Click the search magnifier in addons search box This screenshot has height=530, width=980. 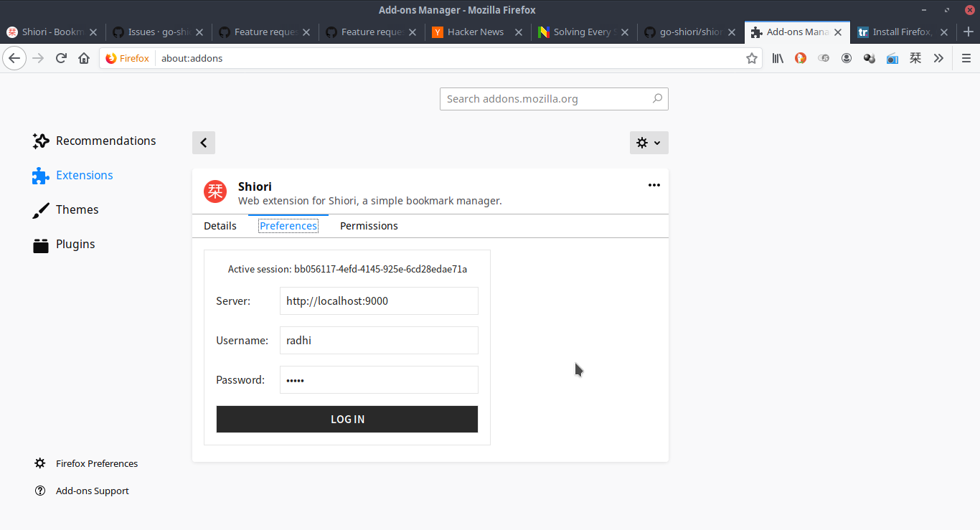657,99
